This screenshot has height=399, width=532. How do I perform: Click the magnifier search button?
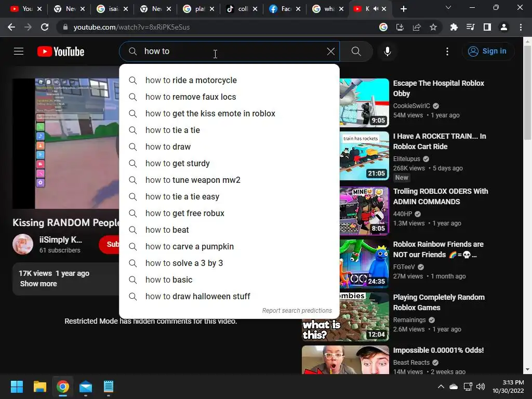[356, 51]
